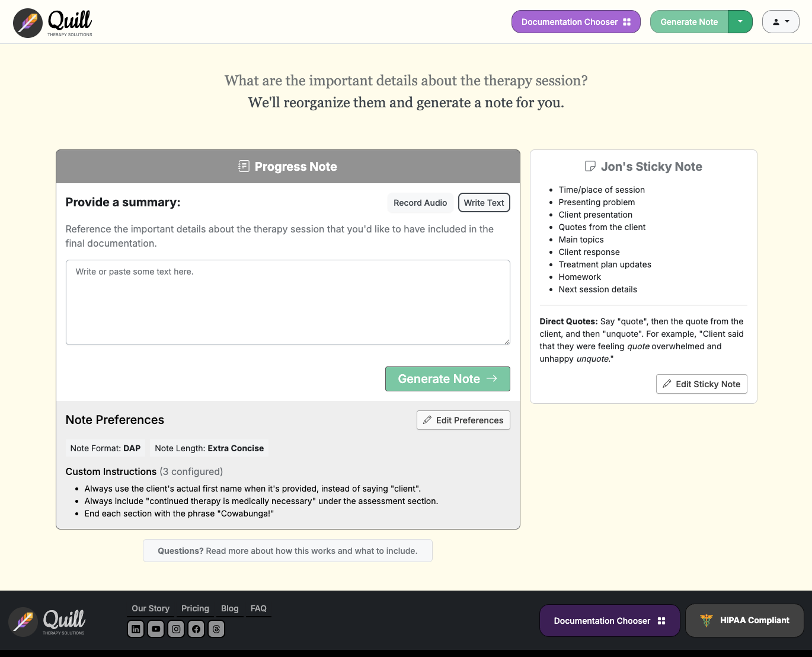Click the Edit Sticky Note button
The height and width of the screenshot is (657, 812).
click(701, 384)
